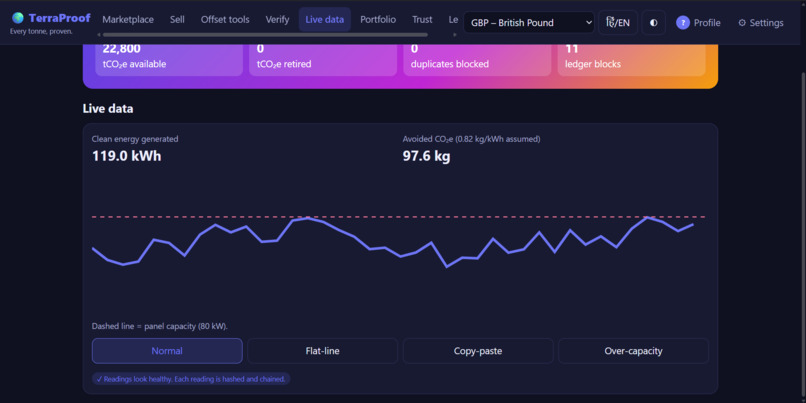Click the "Avoided CO₂e (0.82 kg/kWh assumed)" label
Screen dimensions: 806x403
coord(471,139)
